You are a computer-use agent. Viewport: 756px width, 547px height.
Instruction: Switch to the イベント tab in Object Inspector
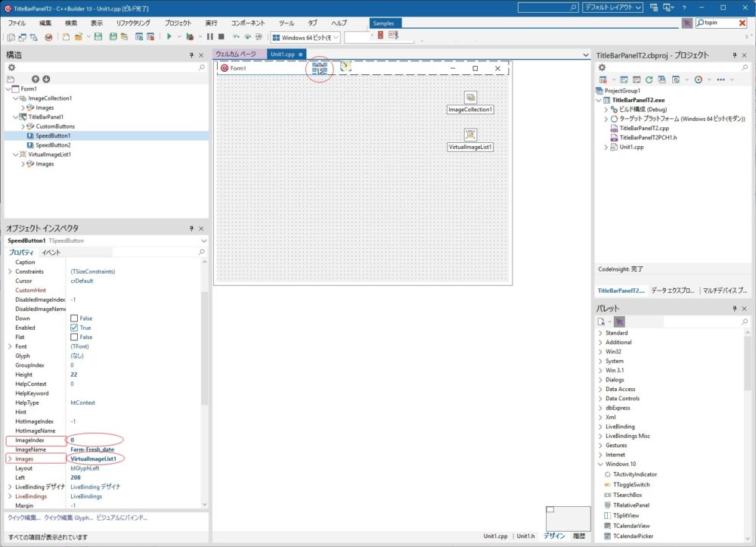[x=51, y=252]
